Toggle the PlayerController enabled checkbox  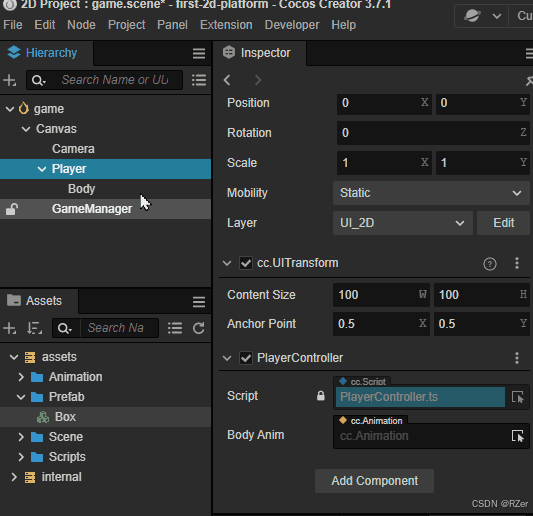(x=246, y=358)
